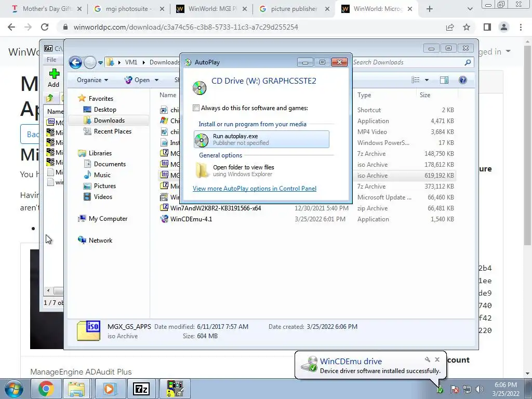This screenshot has width=532, height=399.
Task: Open 7-Zip from the taskbar
Action: pos(141,389)
